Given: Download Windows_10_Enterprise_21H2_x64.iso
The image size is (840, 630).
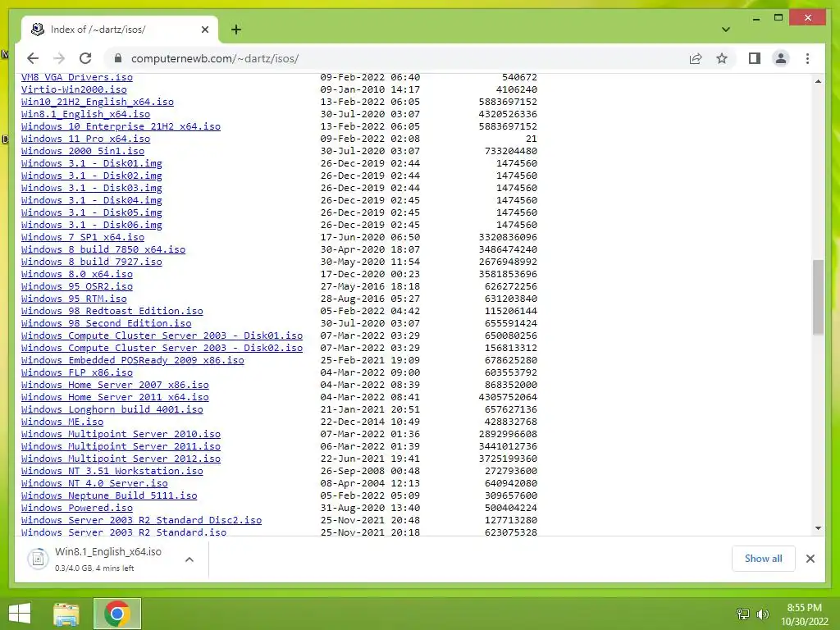Looking at the screenshot, I should [121, 126].
